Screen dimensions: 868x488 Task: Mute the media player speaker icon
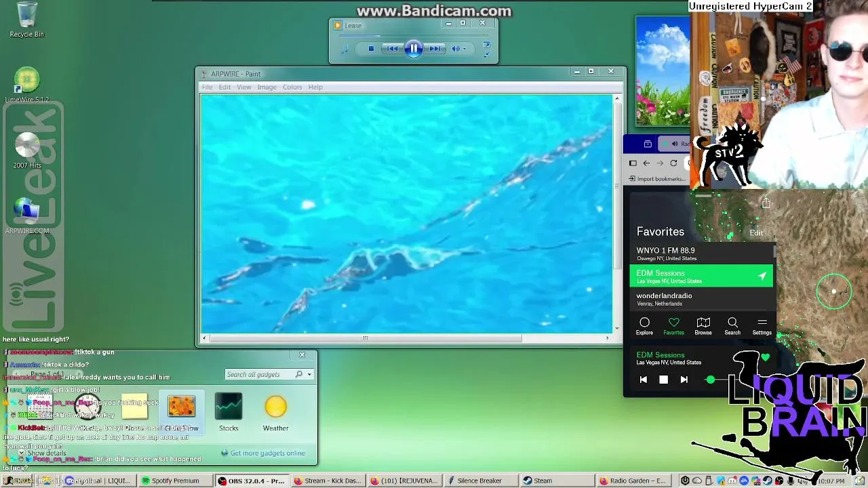pyautogui.click(x=456, y=48)
